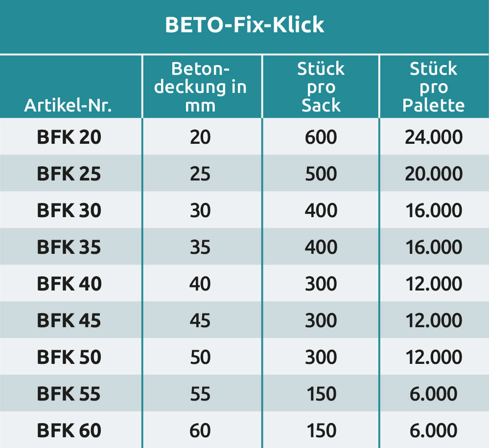Click article number BFK 45
This screenshot has width=489, height=448.
[69, 321]
